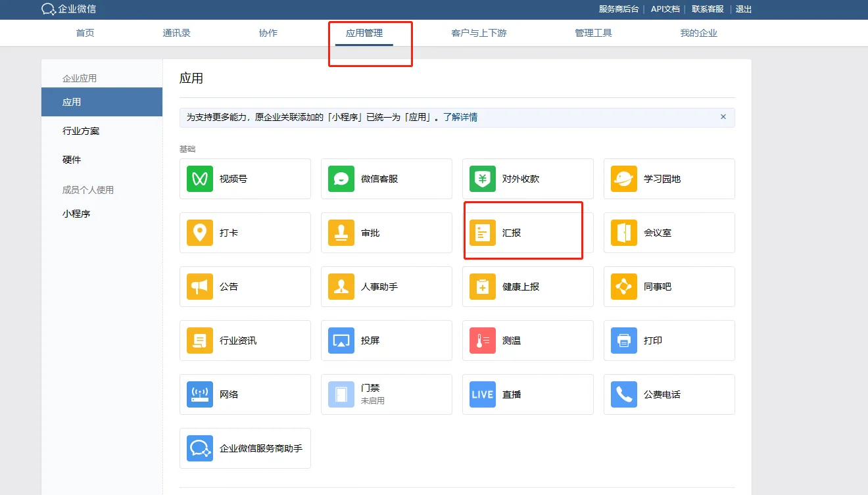Click the 汇报 report icon

coord(483,233)
